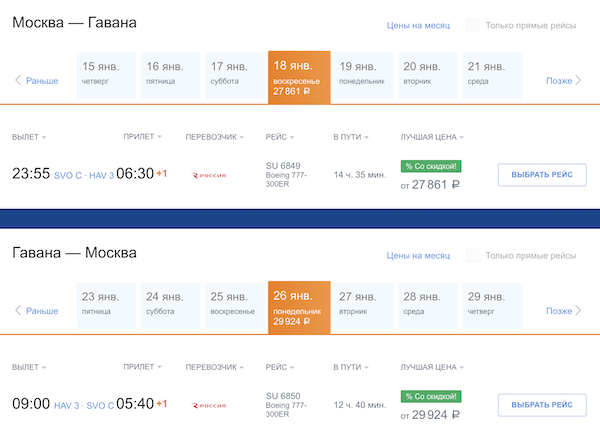Sort outbound flights by 'Перевозчик' carrier
Image resolution: width=600 pixels, height=435 pixels.
tap(215, 137)
